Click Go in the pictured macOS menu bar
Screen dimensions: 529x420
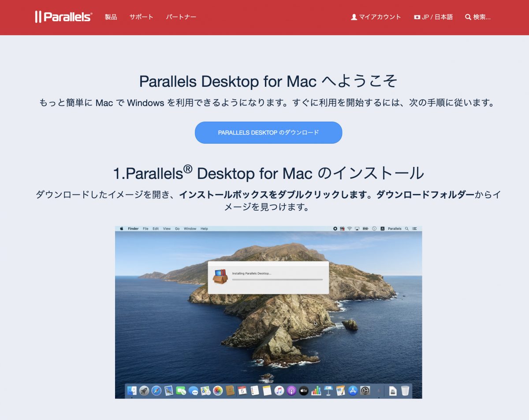pyautogui.click(x=177, y=229)
